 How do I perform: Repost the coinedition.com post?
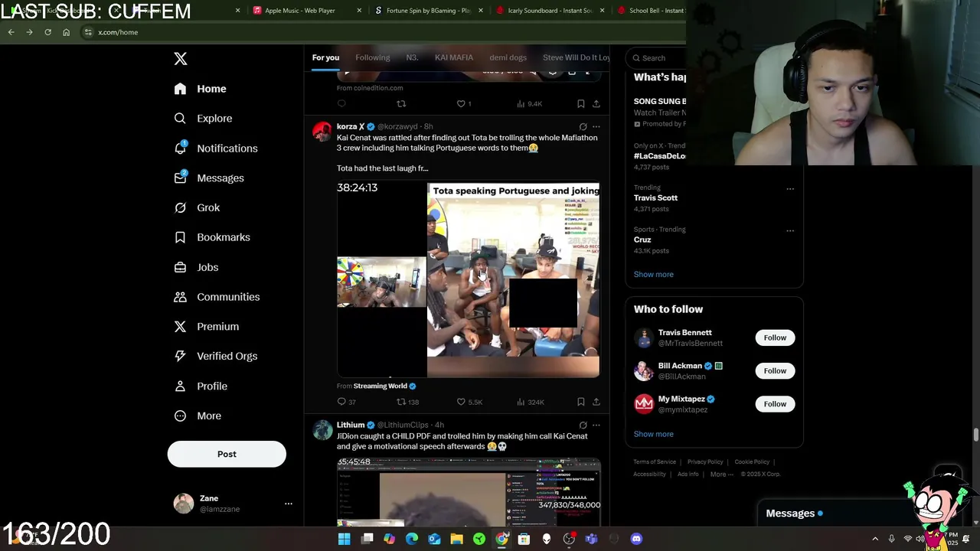[401, 103]
